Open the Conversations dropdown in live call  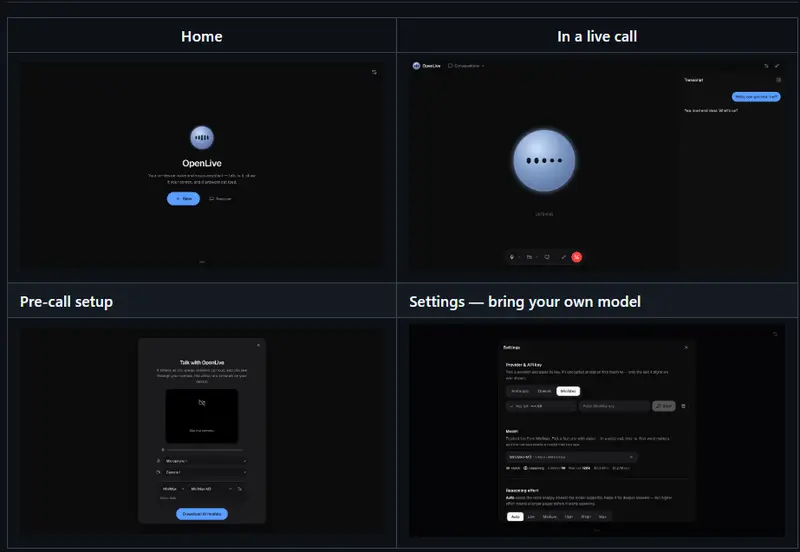[466, 65]
